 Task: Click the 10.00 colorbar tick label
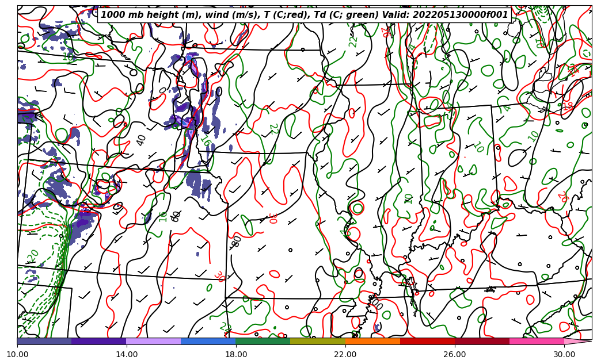(x=17, y=354)
